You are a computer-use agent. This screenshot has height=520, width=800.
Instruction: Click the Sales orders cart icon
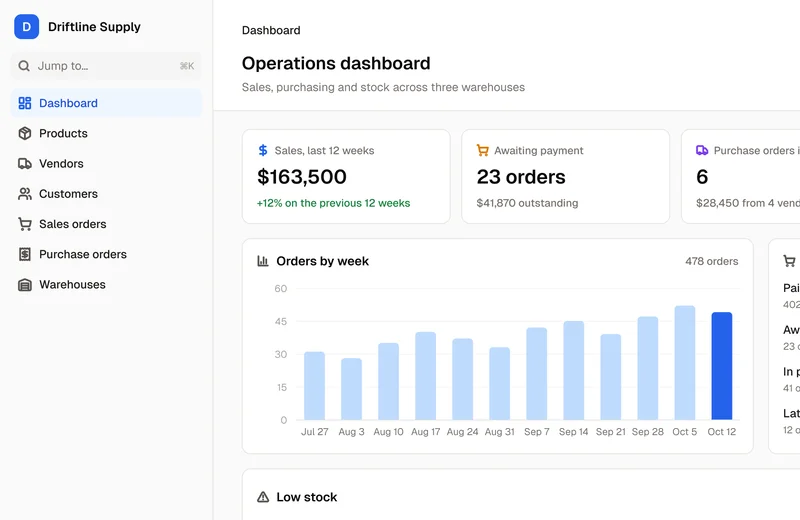point(24,224)
